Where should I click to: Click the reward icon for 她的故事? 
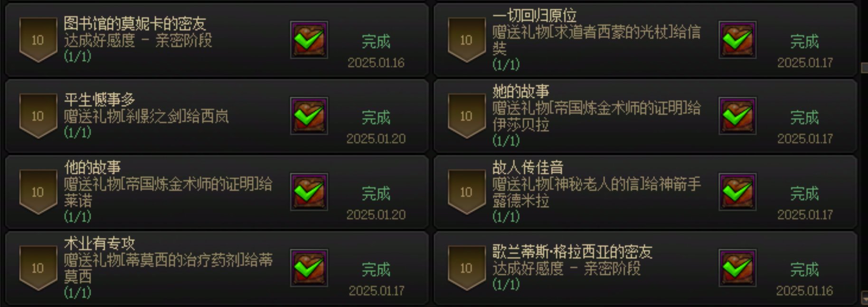[737, 116]
